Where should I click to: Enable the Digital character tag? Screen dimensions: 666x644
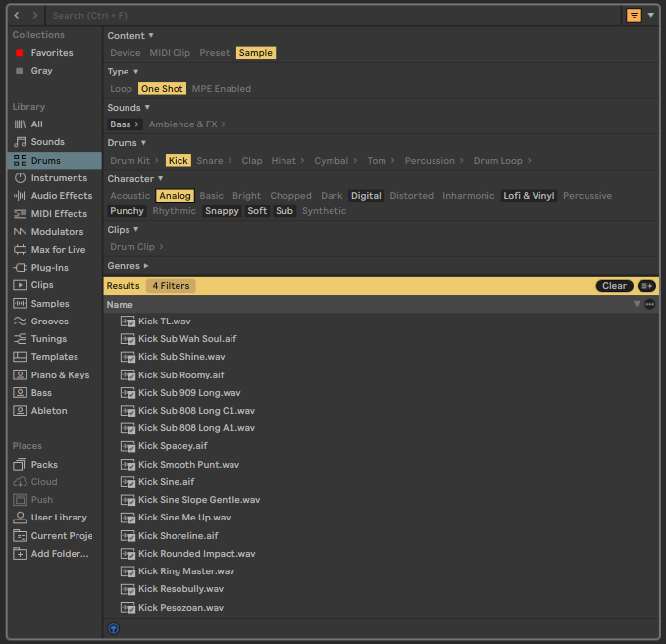(x=366, y=196)
